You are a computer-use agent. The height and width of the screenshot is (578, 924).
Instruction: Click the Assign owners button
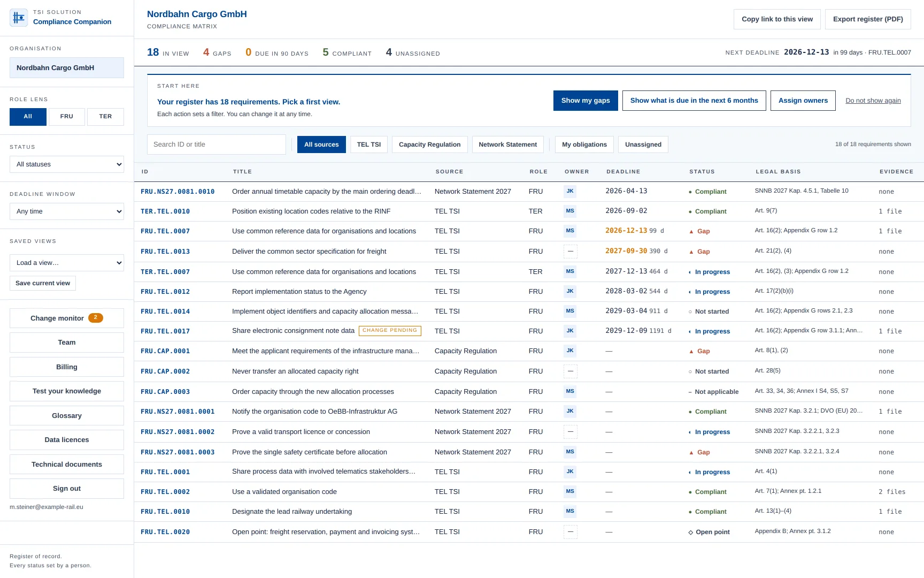tap(803, 101)
